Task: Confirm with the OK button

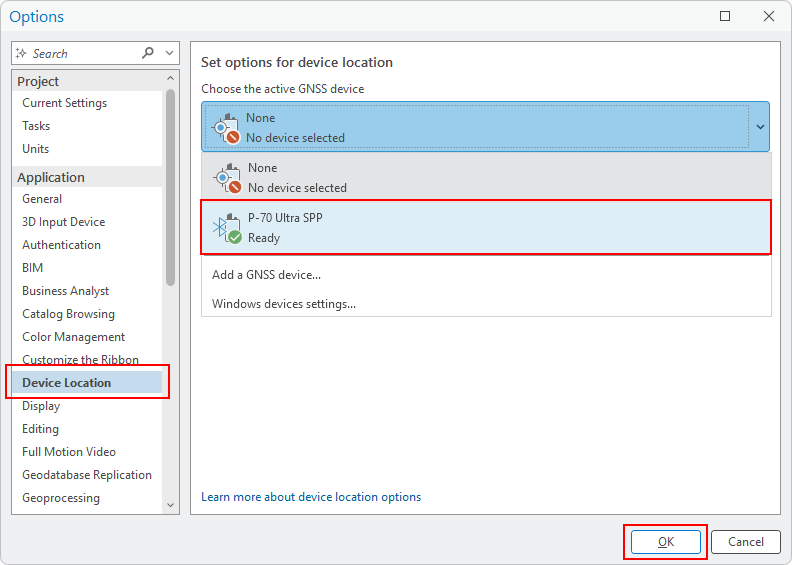Action: click(x=666, y=542)
